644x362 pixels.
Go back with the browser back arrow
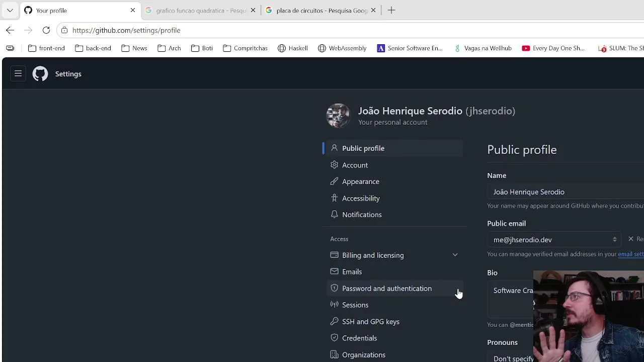click(x=10, y=30)
